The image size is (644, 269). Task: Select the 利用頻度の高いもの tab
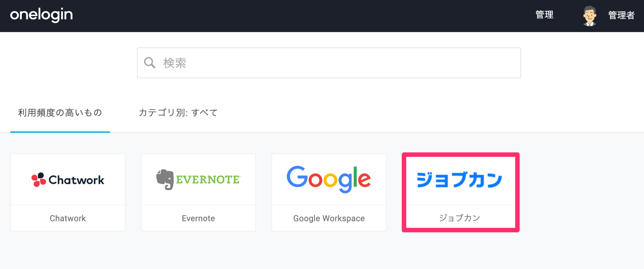coord(60,113)
